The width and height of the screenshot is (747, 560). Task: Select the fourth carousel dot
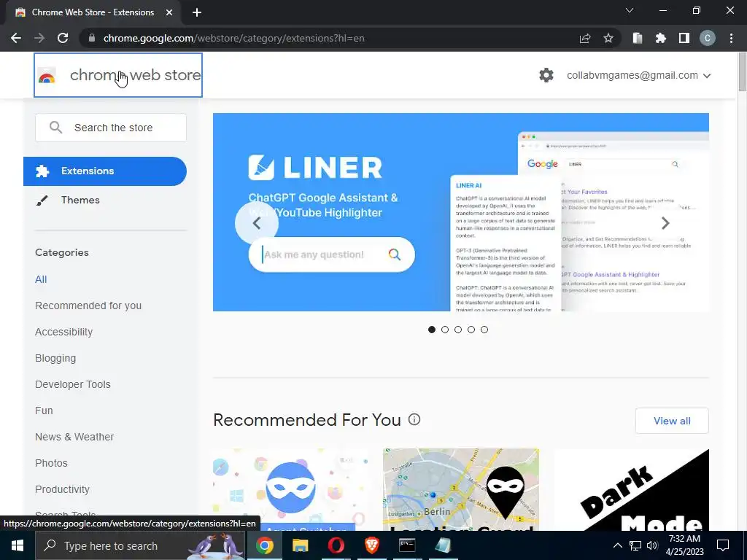point(471,330)
